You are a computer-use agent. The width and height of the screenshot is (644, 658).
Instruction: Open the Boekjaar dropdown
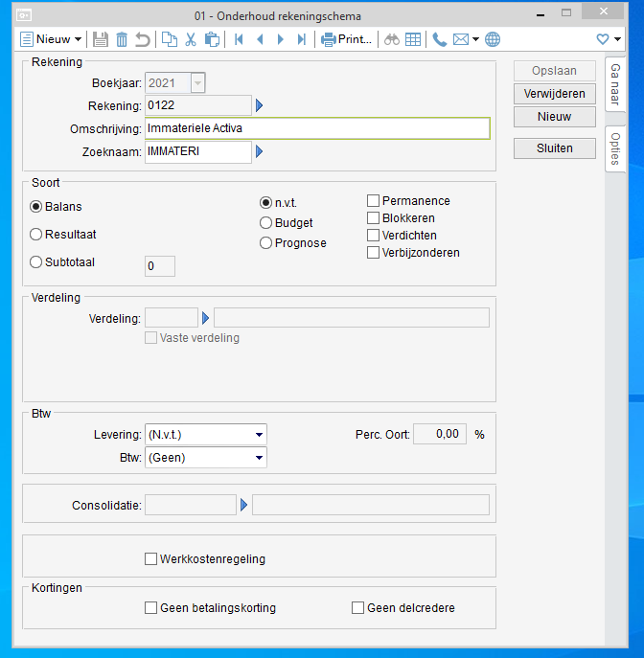coord(197,83)
